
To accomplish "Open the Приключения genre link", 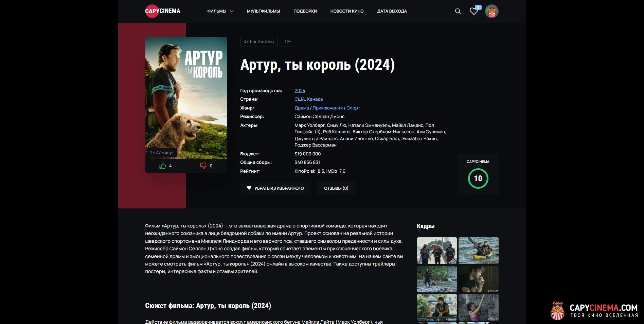I will click(327, 108).
